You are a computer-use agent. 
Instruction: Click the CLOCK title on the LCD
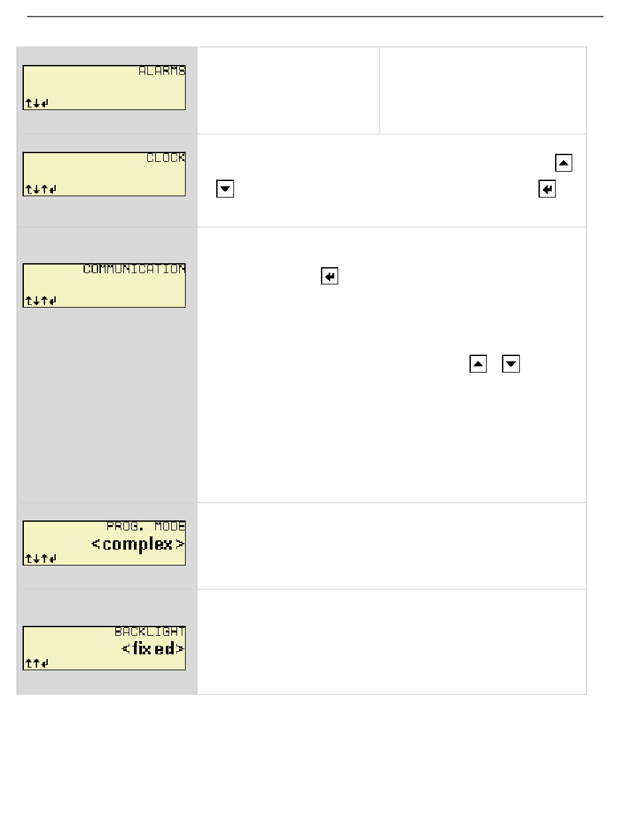pos(166,158)
